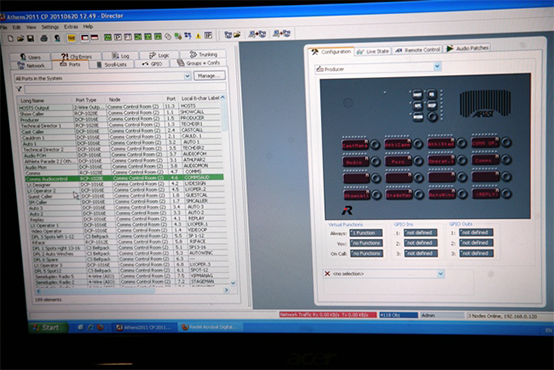The height and width of the screenshot is (370, 554).
Task: Click the port list horizontal scrollbar
Action: [132, 290]
